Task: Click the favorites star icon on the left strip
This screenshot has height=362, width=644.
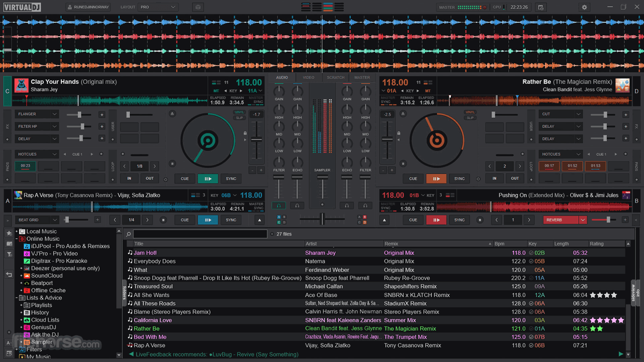Action: tap(8, 233)
